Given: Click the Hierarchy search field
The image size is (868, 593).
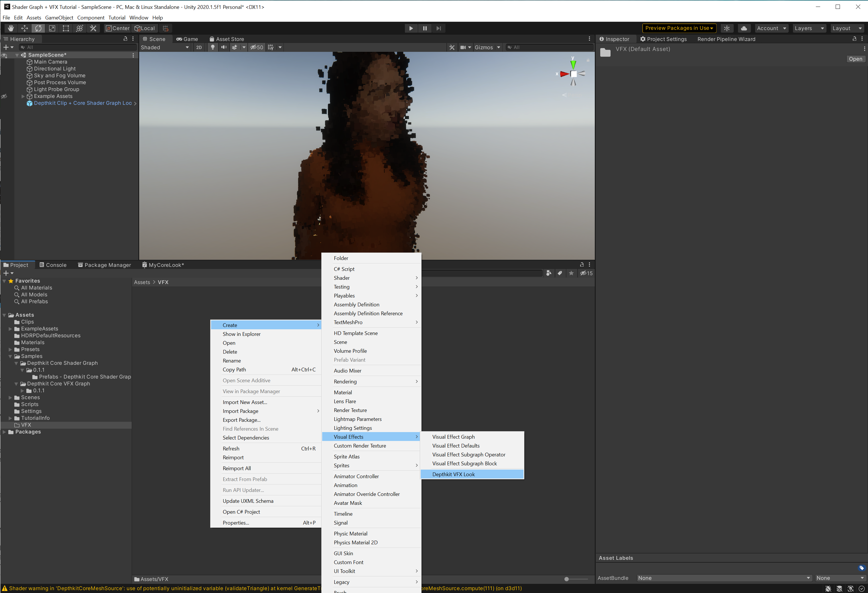Looking at the screenshot, I should (x=78, y=48).
